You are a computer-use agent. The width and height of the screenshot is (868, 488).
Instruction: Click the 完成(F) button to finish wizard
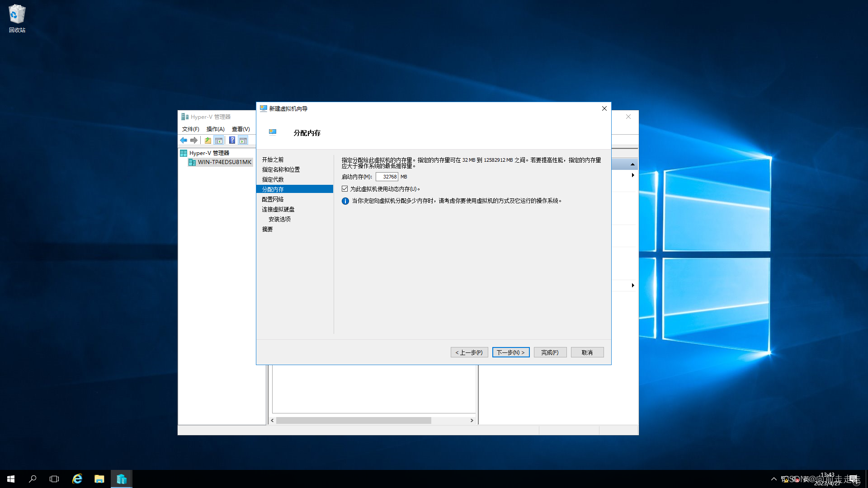click(x=550, y=352)
